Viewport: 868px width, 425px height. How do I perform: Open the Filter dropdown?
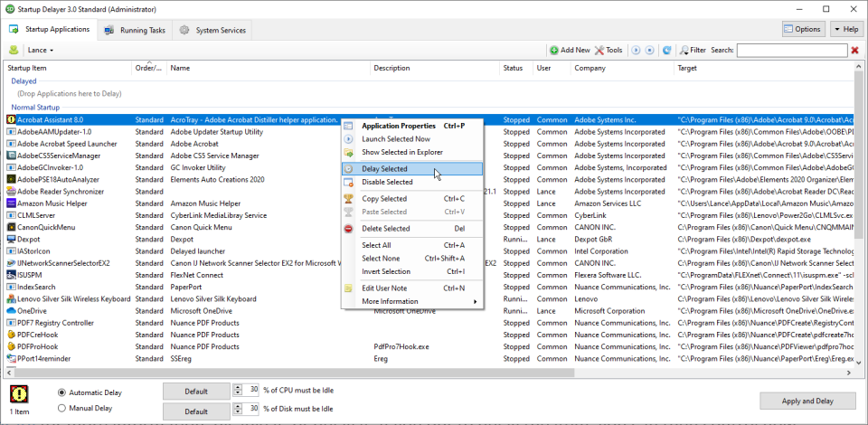(x=693, y=51)
